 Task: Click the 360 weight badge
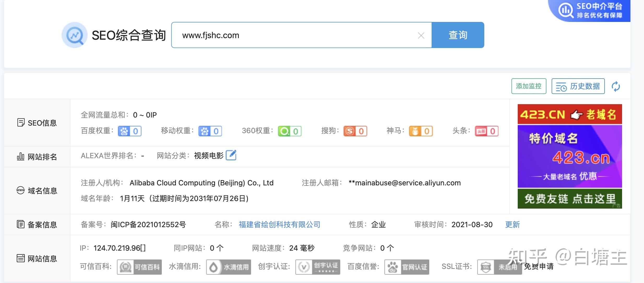point(290,131)
